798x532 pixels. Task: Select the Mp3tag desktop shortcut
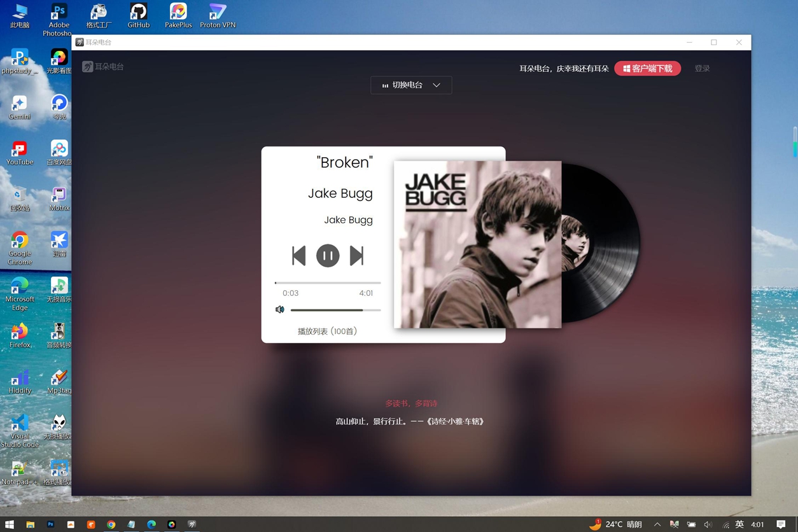[x=59, y=381]
